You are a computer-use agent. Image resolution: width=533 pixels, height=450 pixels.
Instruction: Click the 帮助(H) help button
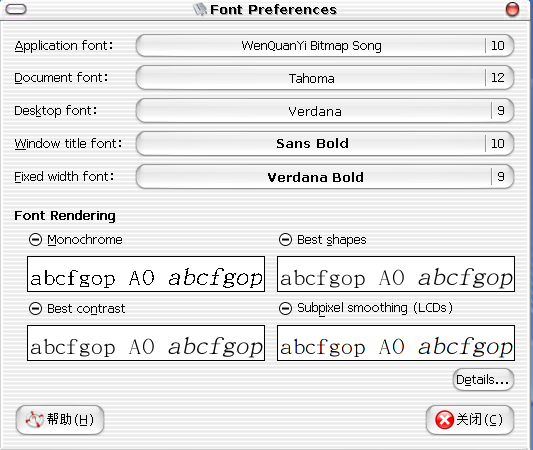60,420
